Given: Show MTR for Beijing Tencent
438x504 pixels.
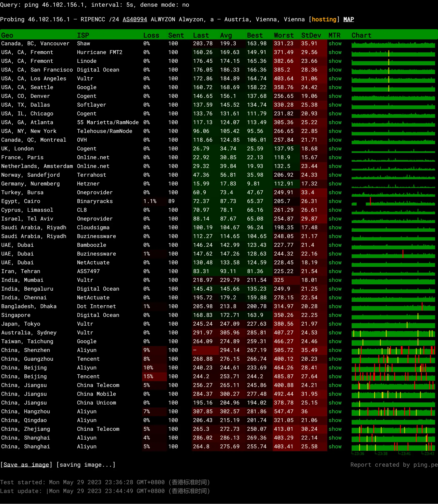Looking at the screenshot, I should [x=335, y=377].
